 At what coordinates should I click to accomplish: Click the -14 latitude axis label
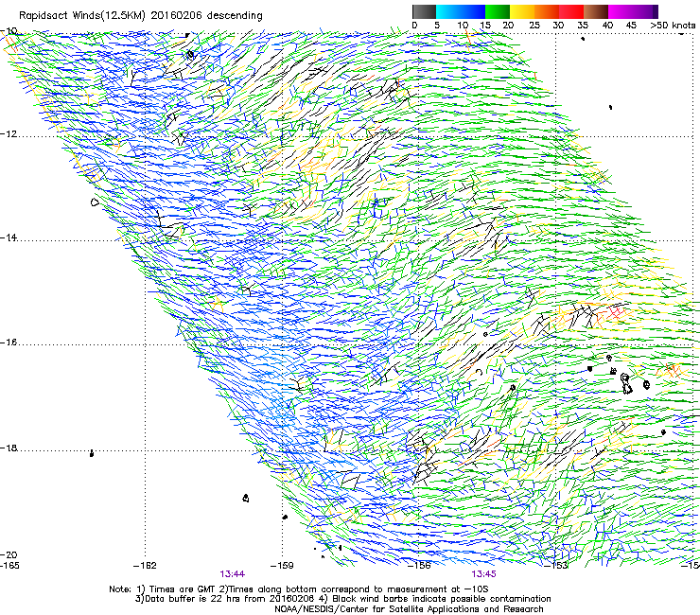(x=9, y=237)
